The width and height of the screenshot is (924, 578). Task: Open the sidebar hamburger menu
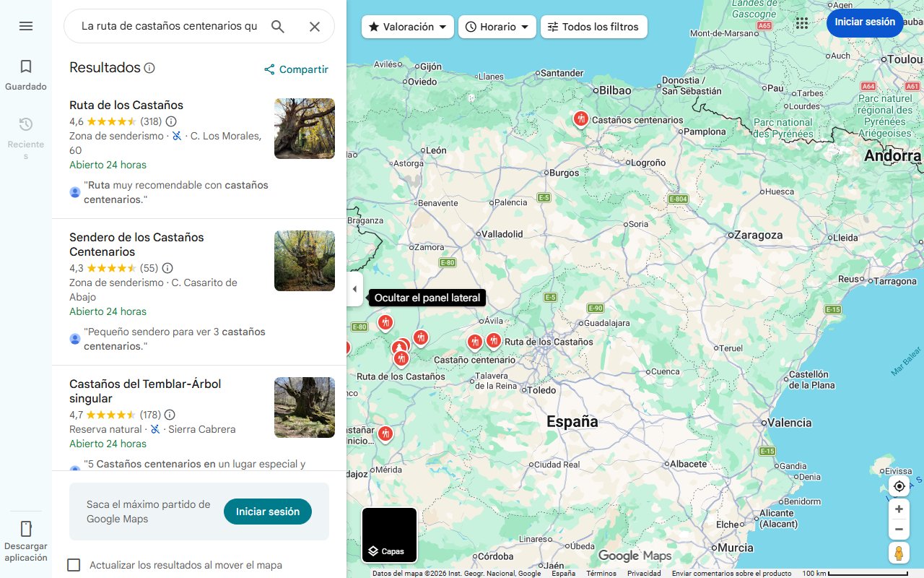coord(26,26)
